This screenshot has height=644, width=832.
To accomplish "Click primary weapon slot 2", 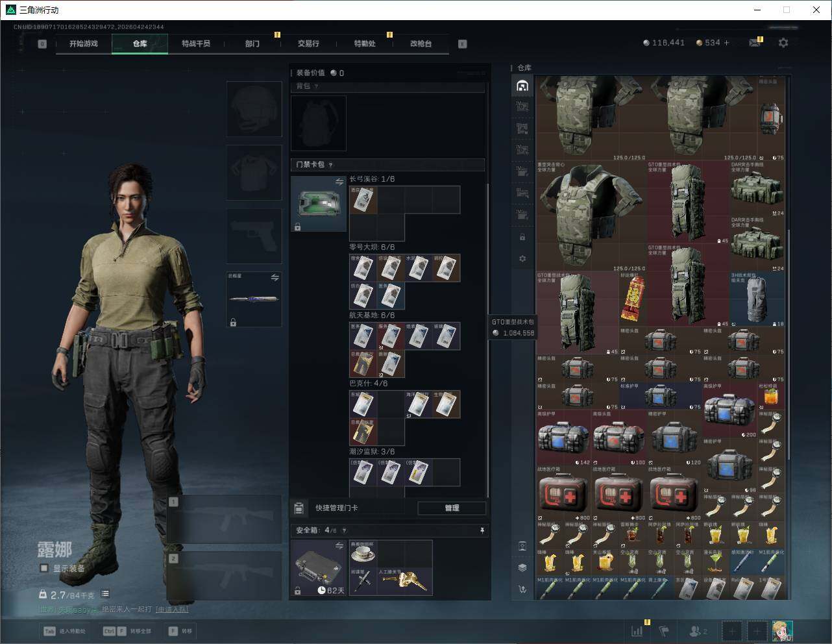I will pos(225,576).
